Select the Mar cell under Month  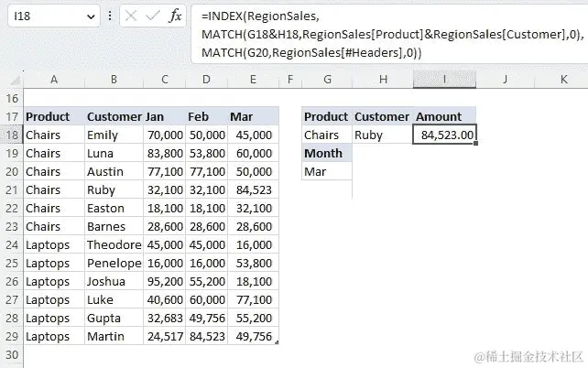327,171
